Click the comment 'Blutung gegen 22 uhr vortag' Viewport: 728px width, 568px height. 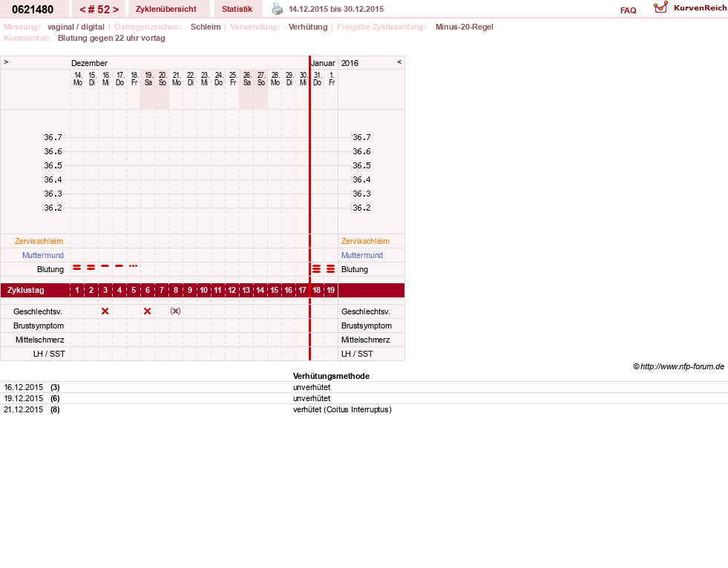[x=111, y=38]
